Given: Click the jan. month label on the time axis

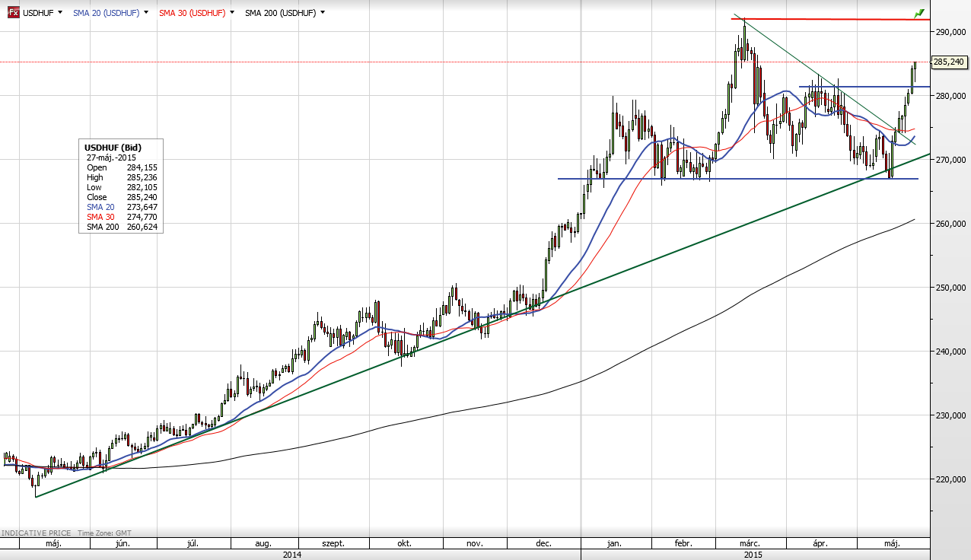Looking at the screenshot, I should (615, 544).
